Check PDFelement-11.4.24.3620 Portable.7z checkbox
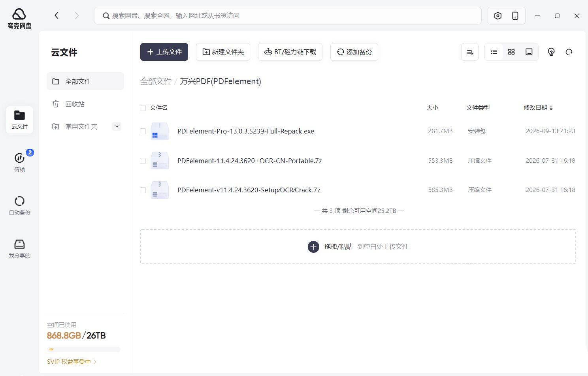 [143, 161]
